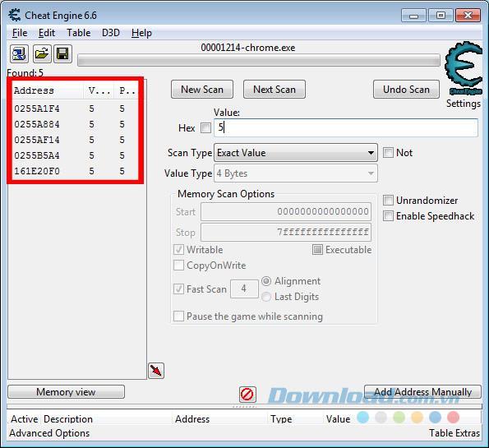Click the red no-entry clear list icon
This screenshot has width=489, height=448.
click(247, 395)
